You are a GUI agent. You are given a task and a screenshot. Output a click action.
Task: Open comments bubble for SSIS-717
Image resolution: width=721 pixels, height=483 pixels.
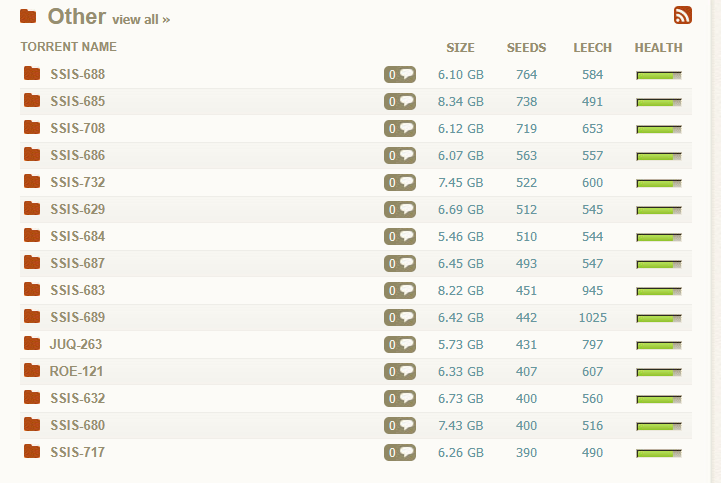coord(400,453)
